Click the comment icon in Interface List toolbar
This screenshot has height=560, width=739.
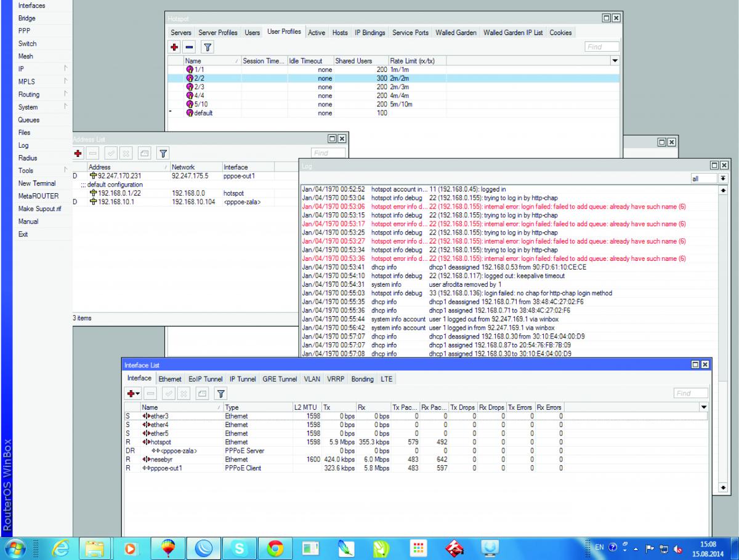tap(201, 393)
